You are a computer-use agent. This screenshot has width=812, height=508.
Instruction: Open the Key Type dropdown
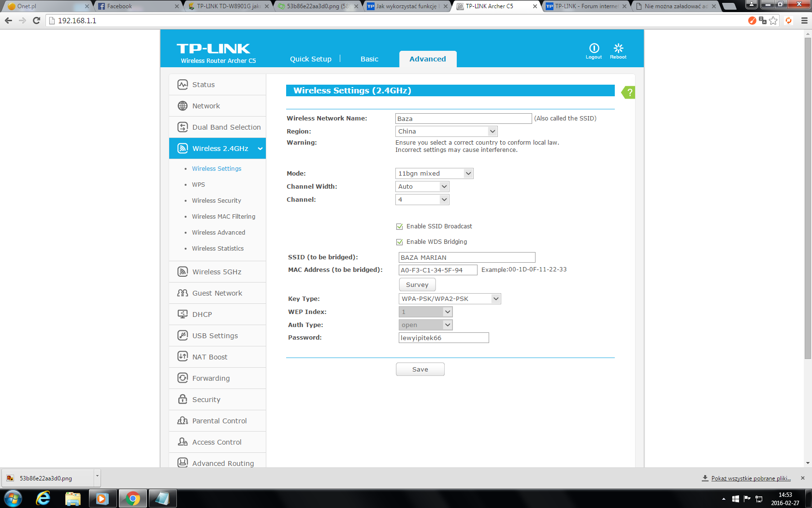click(x=449, y=299)
